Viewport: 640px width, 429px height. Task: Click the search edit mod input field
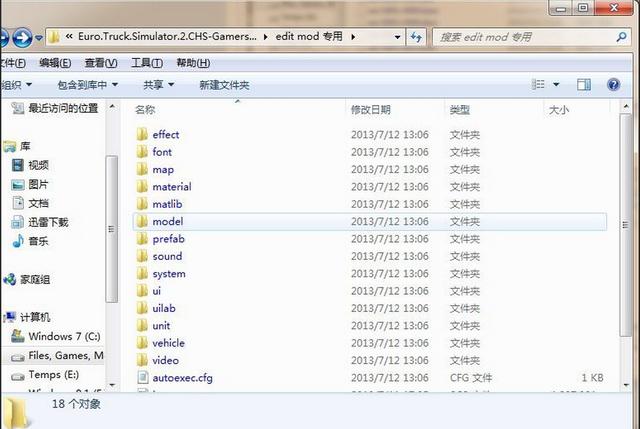[524, 37]
